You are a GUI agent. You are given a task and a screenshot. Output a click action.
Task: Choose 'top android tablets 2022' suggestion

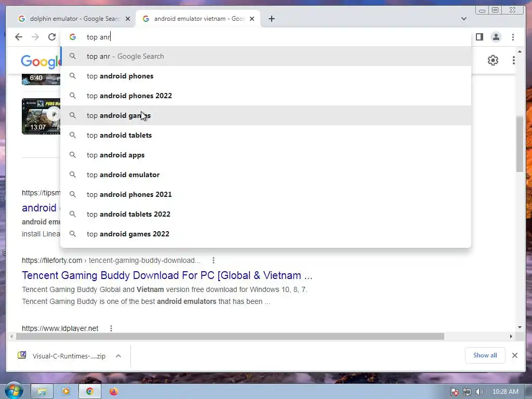coord(265,214)
